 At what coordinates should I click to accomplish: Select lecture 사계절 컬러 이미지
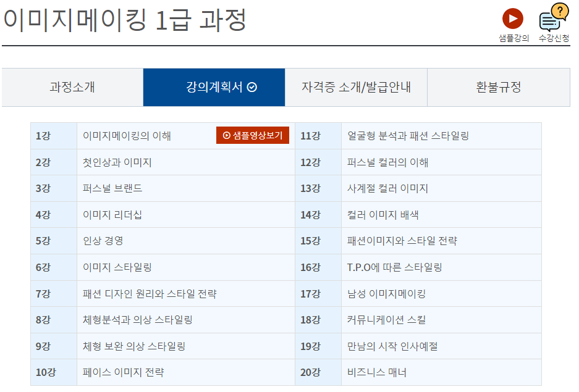387,188
